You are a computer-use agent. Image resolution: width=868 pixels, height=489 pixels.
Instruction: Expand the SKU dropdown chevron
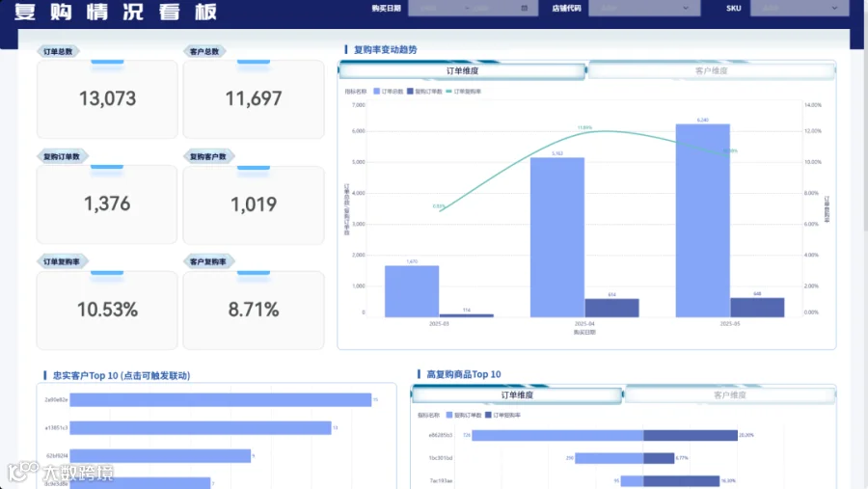point(834,9)
